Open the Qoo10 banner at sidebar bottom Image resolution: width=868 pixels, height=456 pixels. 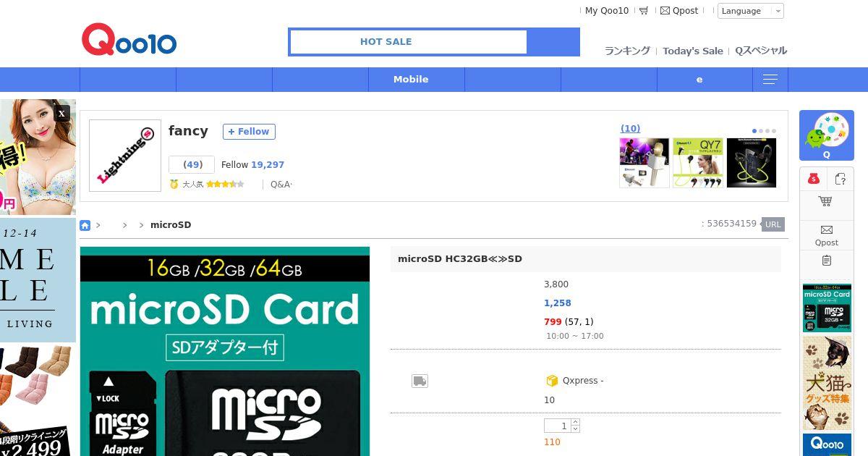827,444
